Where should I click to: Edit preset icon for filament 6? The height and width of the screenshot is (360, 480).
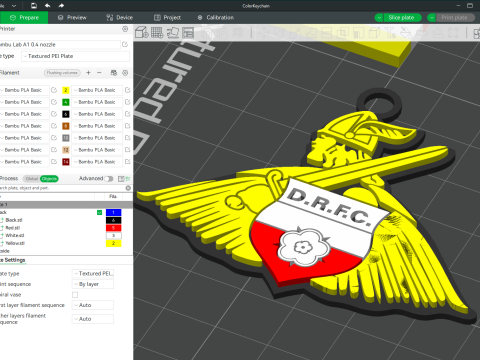tap(127, 114)
